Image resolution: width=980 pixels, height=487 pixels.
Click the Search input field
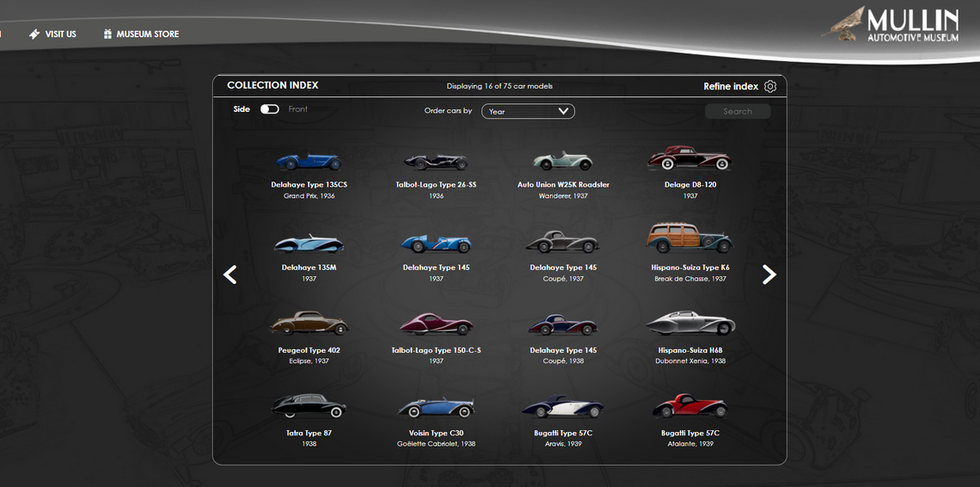coord(737,111)
